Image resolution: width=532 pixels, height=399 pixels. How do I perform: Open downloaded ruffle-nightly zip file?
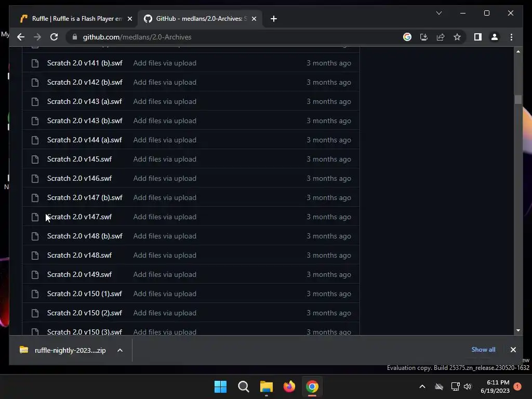(x=63, y=350)
